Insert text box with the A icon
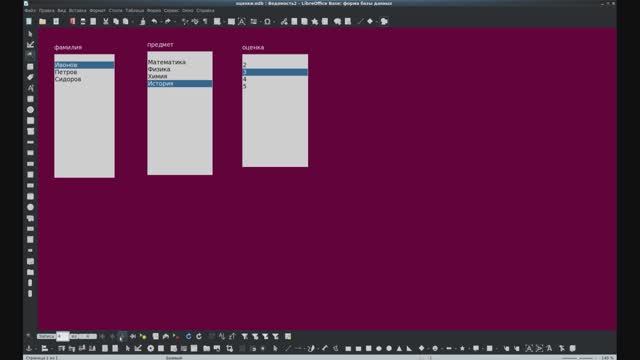 coord(242,21)
